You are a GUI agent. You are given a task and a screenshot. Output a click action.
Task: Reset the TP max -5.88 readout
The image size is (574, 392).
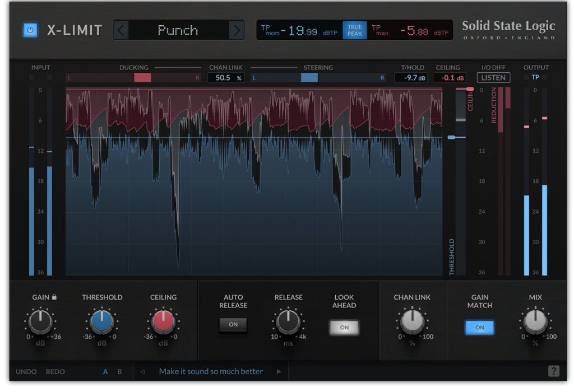(x=410, y=30)
